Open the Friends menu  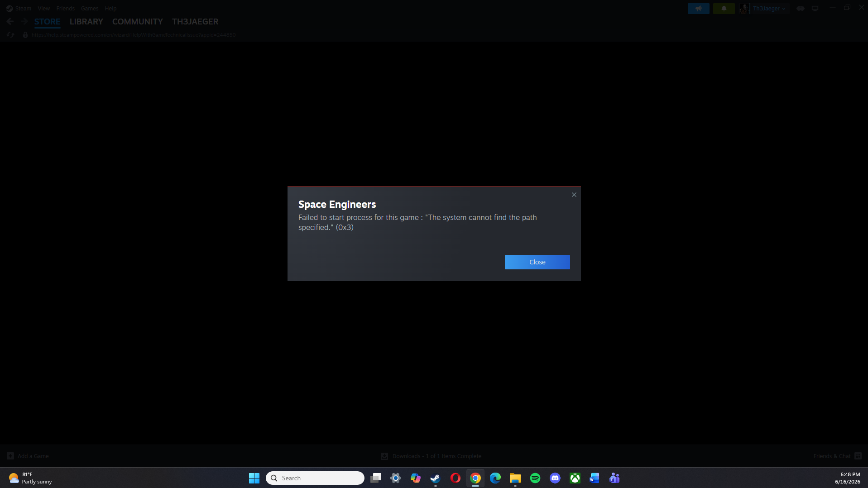(x=66, y=8)
